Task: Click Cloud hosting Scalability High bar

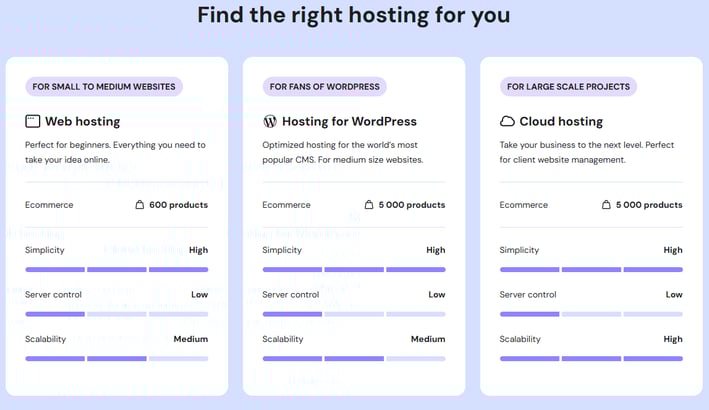Action: (591, 358)
